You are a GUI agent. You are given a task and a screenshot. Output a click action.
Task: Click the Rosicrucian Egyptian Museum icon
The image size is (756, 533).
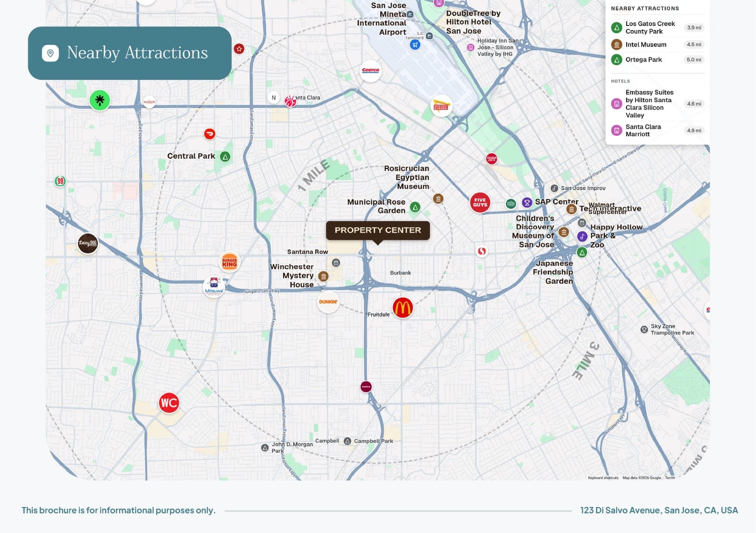pyautogui.click(x=438, y=199)
